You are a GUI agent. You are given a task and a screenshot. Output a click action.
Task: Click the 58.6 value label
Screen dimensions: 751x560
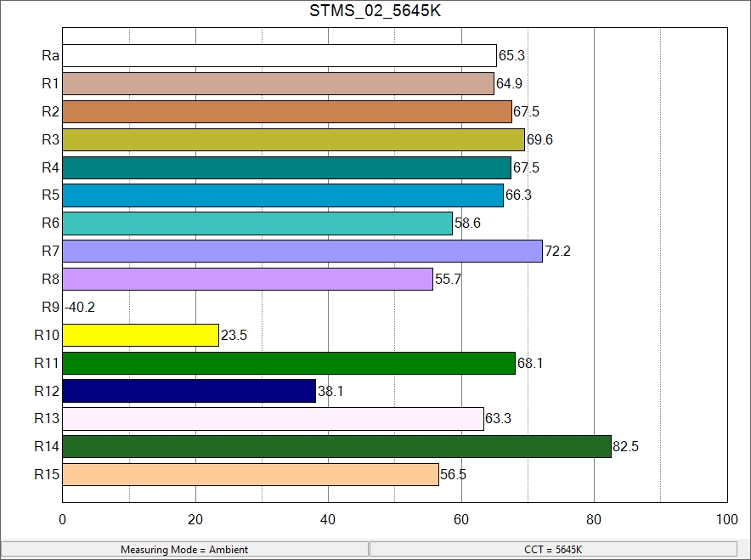click(x=467, y=223)
